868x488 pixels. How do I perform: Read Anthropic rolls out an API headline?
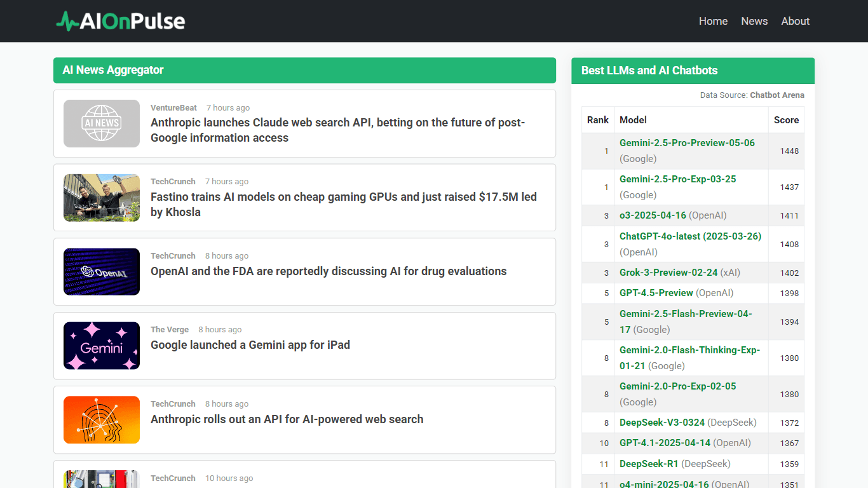pyautogui.click(x=287, y=419)
